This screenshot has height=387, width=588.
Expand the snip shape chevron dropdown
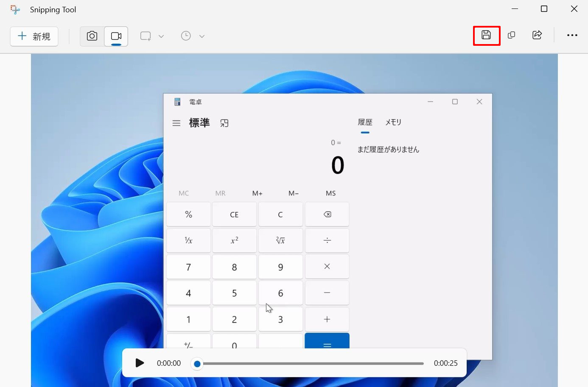pyautogui.click(x=161, y=36)
